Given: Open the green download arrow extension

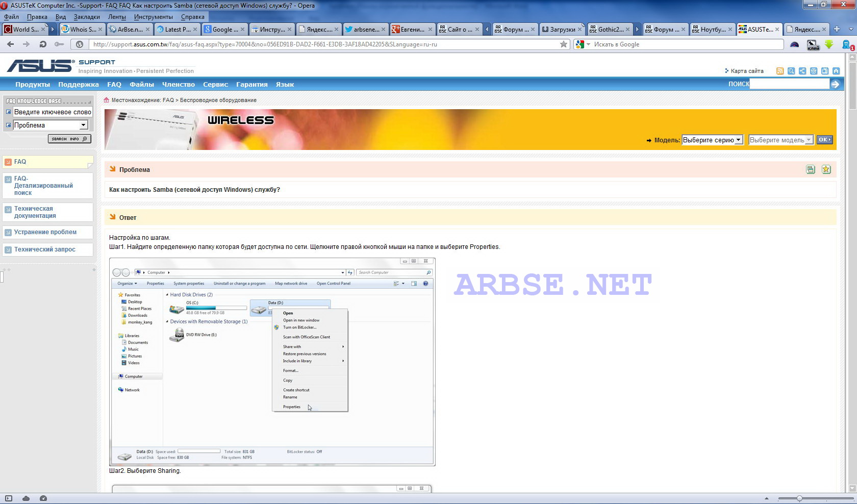Looking at the screenshot, I should [829, 44].
